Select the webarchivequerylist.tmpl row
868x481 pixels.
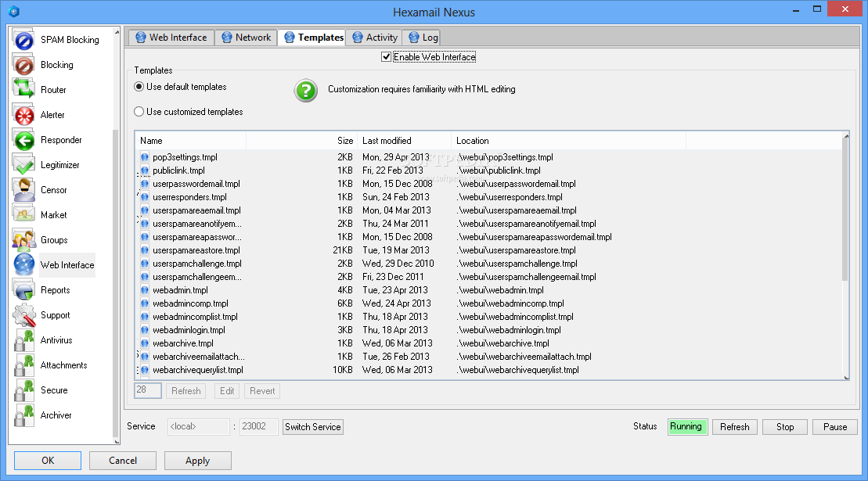[x=488, y=370]
